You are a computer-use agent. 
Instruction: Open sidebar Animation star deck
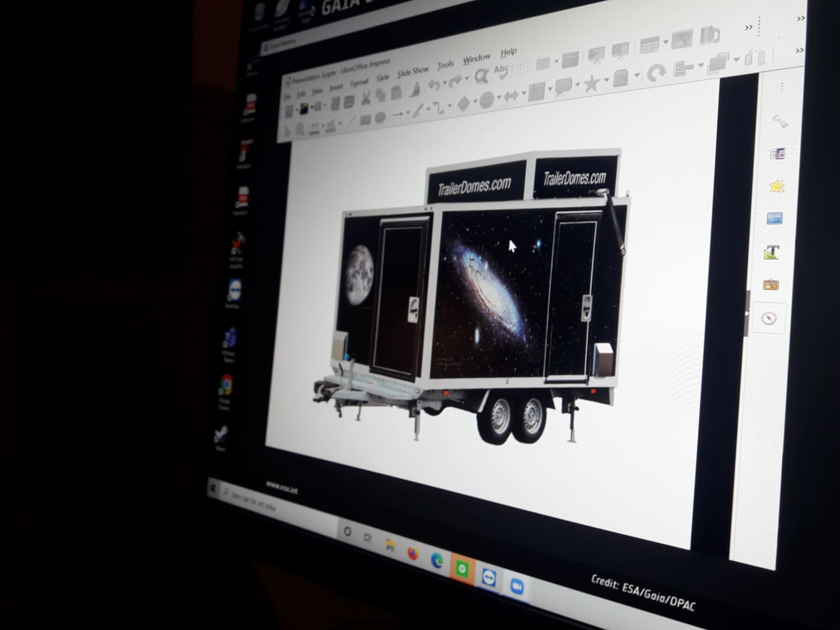(776, 186)
